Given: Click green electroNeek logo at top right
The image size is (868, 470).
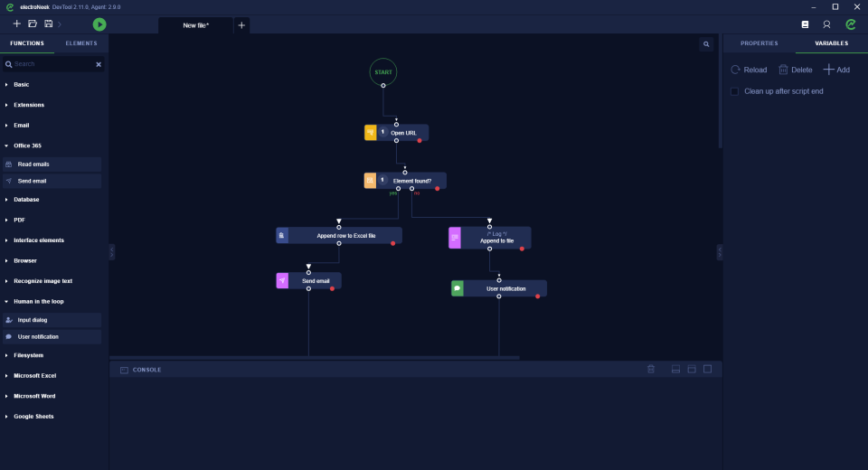Looking at the screenshot, I should pyautogui.click(x=851, y=24).
